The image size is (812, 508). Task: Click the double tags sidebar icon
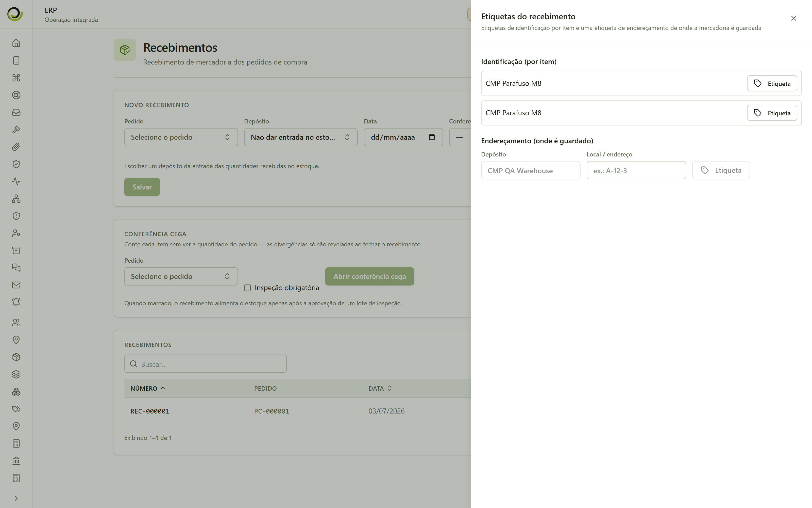click(x=16, y=409)
